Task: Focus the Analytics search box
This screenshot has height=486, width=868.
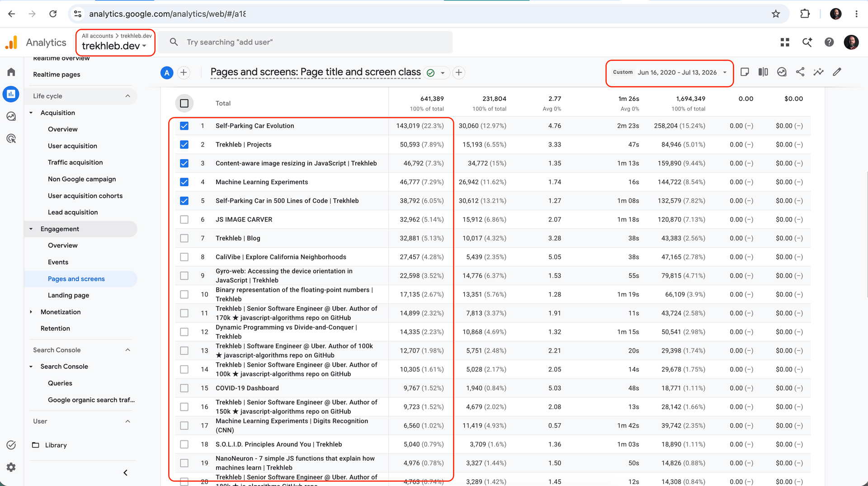Action: point(305,42)
